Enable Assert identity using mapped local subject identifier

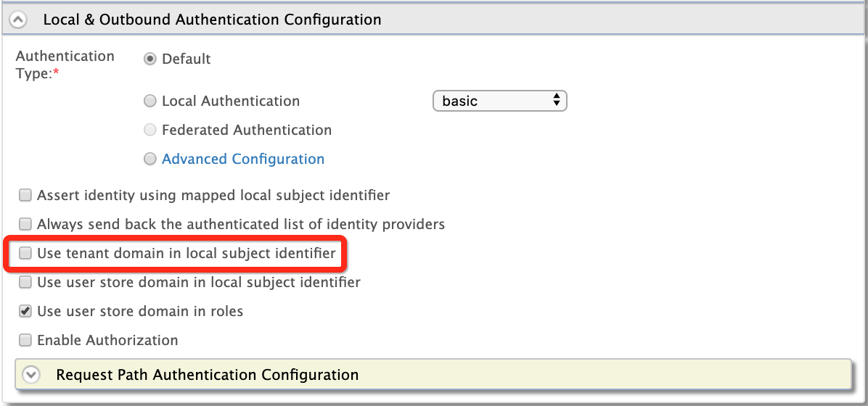point(25,195)
